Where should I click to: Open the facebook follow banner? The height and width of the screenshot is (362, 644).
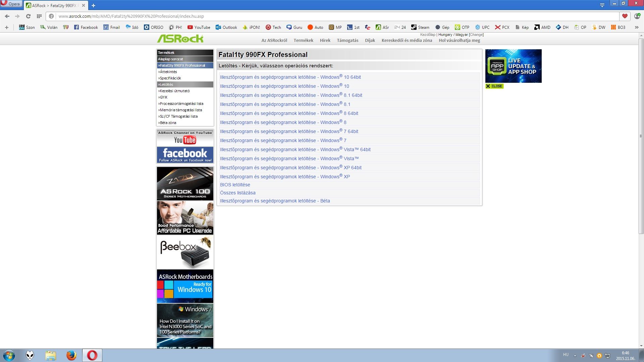point(185,155)
